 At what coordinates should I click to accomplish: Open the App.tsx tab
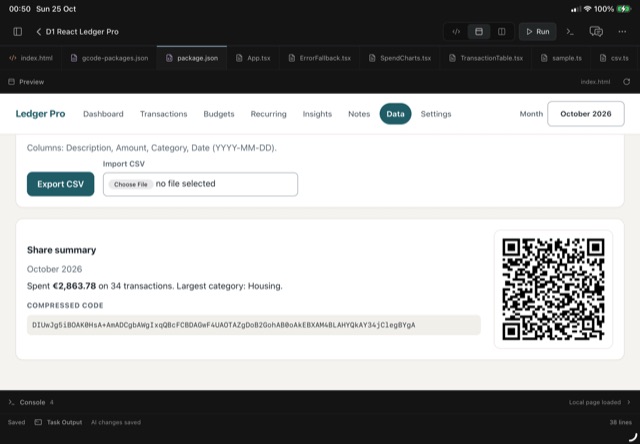point(253,58)
